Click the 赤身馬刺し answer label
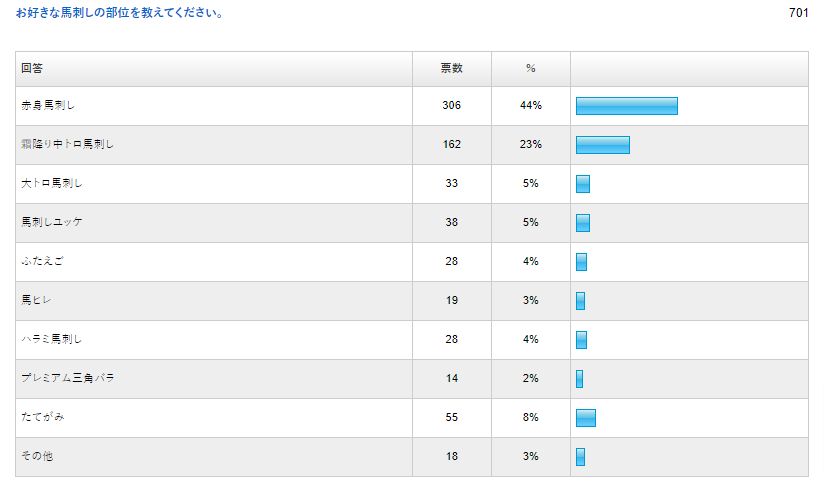This screenshot has height=490, width=824. (49, 106)
